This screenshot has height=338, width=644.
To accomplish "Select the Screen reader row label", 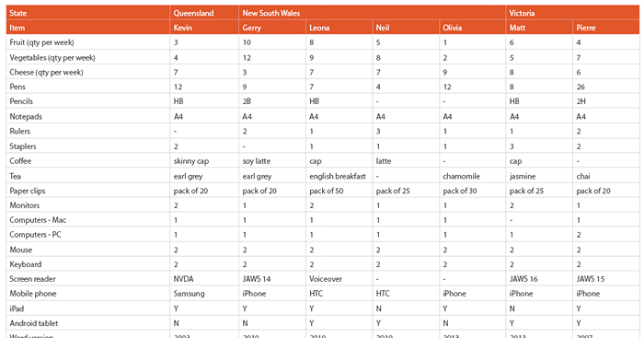I will (x=88, y=279).
